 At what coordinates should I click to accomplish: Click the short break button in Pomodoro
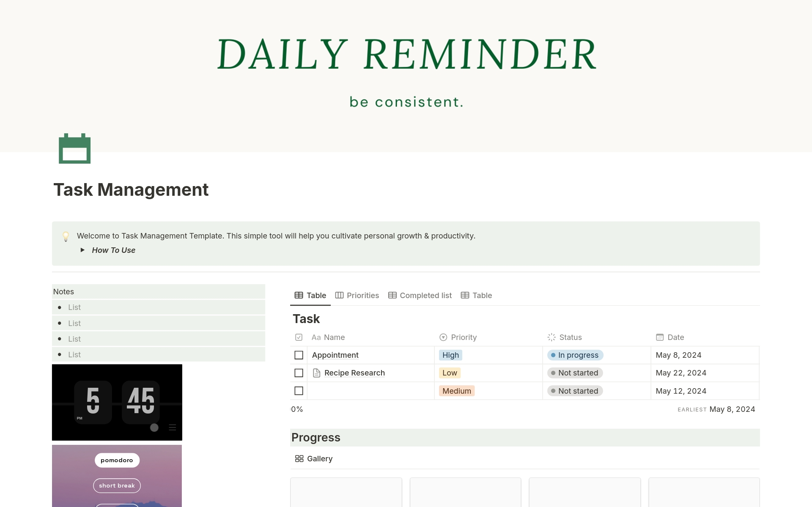[x=116, y=485]
